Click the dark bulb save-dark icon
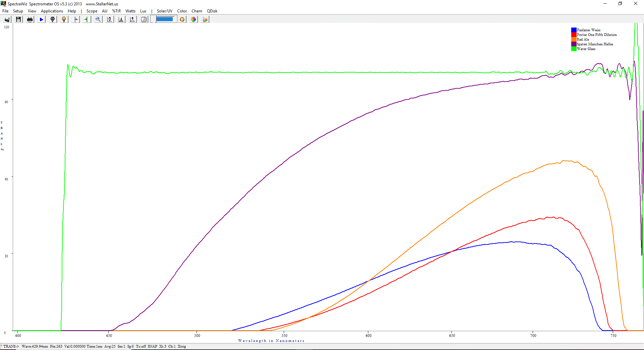Screen dimensions: 644x350 pos(53,19)
